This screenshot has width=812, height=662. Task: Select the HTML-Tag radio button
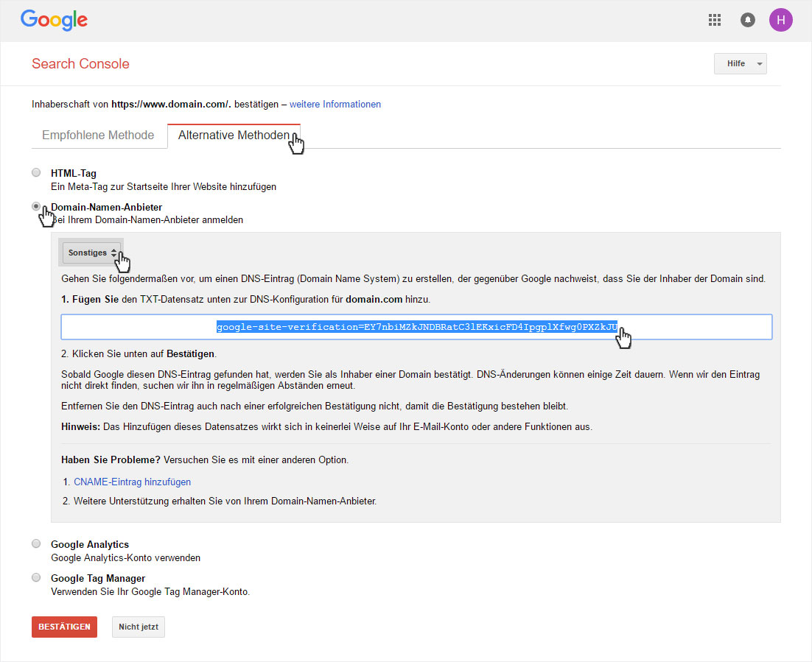click(x=36, y=172)
